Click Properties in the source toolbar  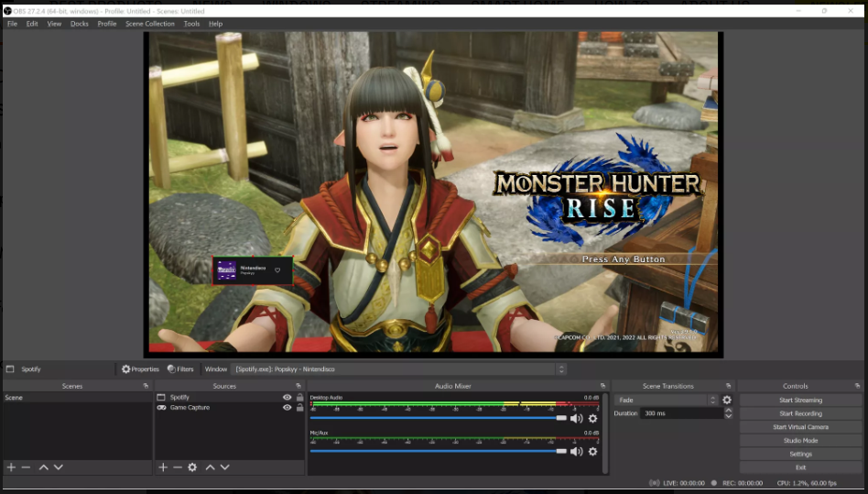coord(140,368)
